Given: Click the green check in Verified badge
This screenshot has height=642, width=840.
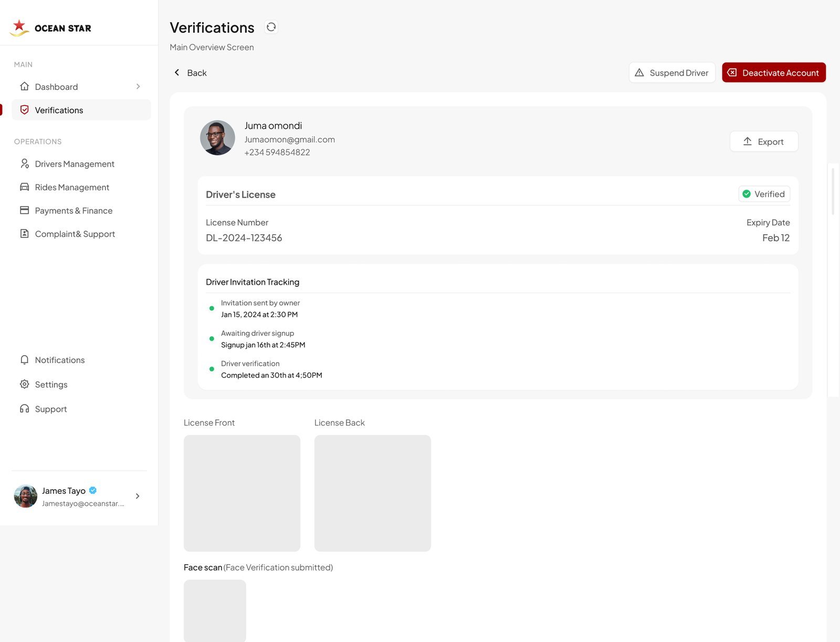Looking at the screenshot, I should pyautogui.click(x=746, y=194).
